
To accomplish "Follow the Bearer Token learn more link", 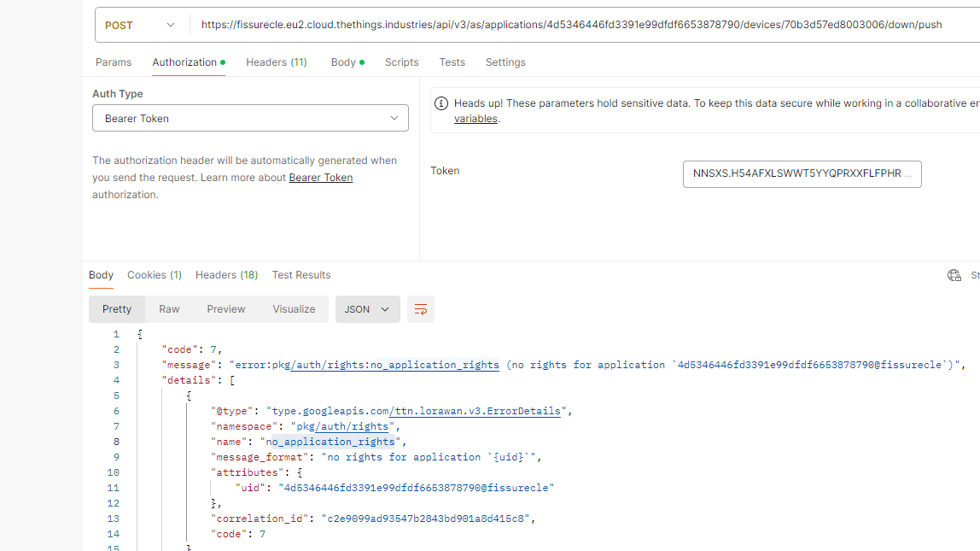I will [321, 178].
